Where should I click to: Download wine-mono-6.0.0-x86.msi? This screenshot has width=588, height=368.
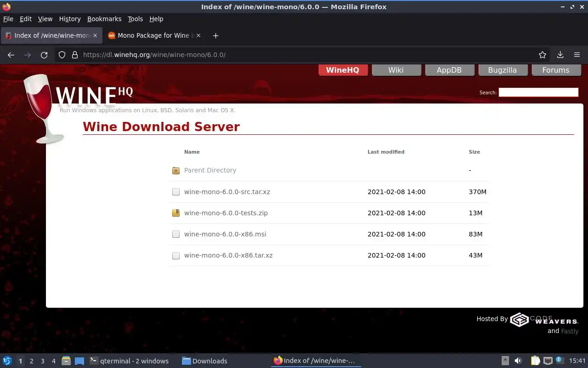coord(225,234)
